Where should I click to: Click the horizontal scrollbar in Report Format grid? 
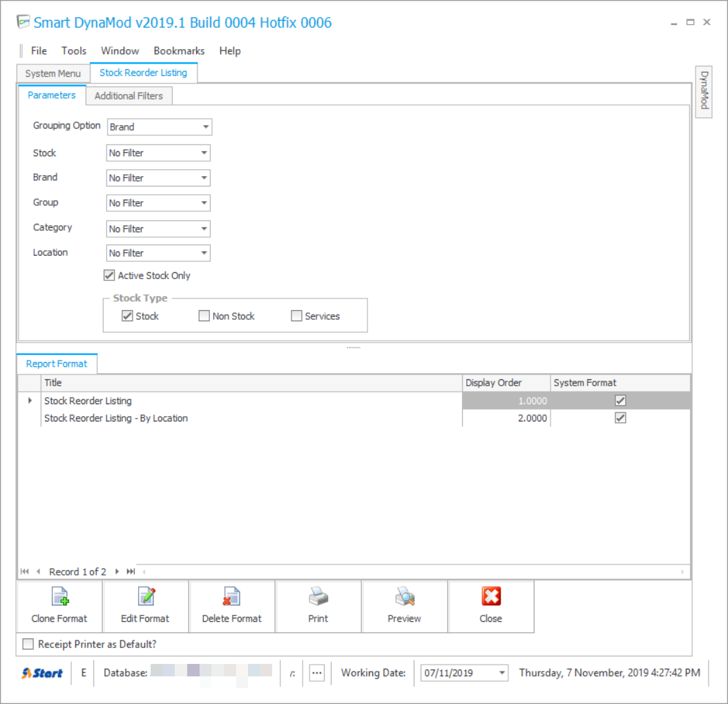(x=413, y=571)
